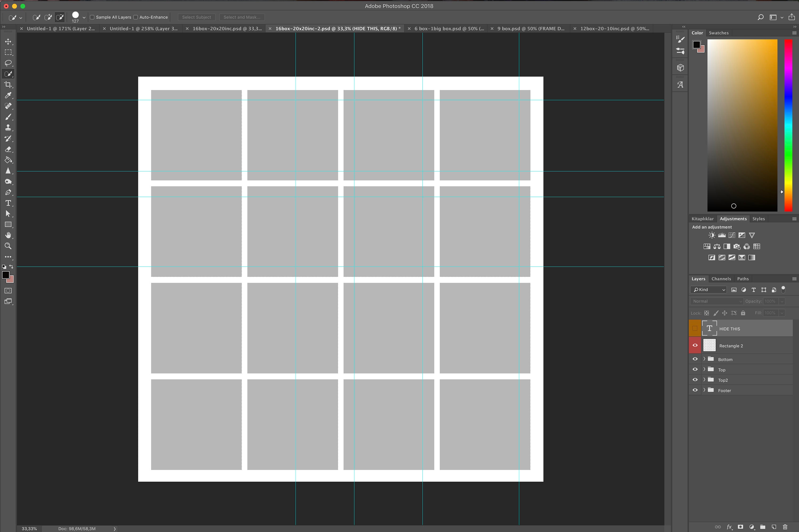
Task: Enable the Auto-Enhance checkbox
Action: (135, 17)
